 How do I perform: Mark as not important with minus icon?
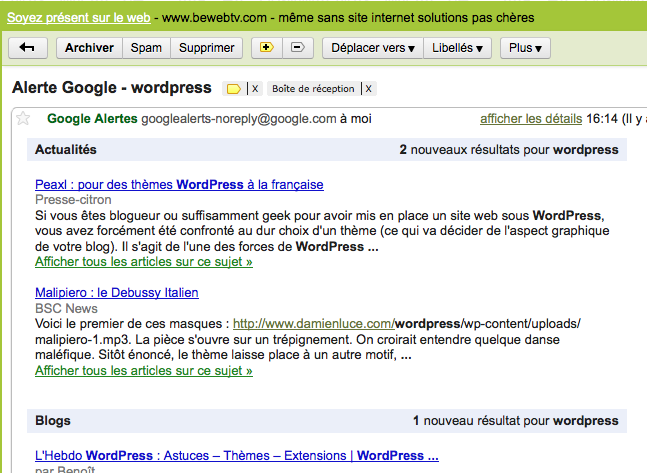click(x=298, y=48)
